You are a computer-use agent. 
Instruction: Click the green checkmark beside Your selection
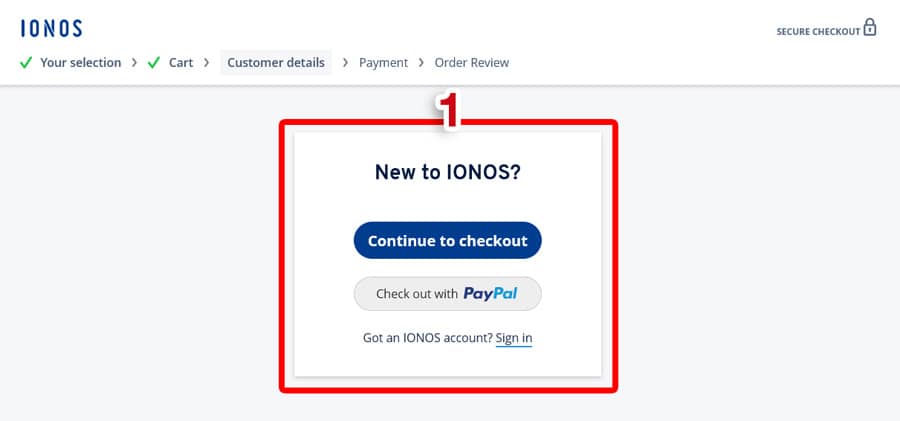point(26,63)
